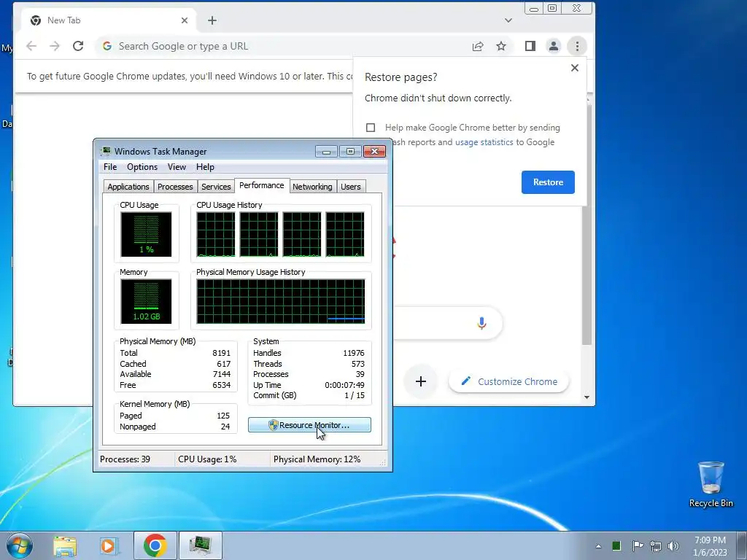Dismiss the Restore pages popup

pyautogui.click(x=575, y=68)
